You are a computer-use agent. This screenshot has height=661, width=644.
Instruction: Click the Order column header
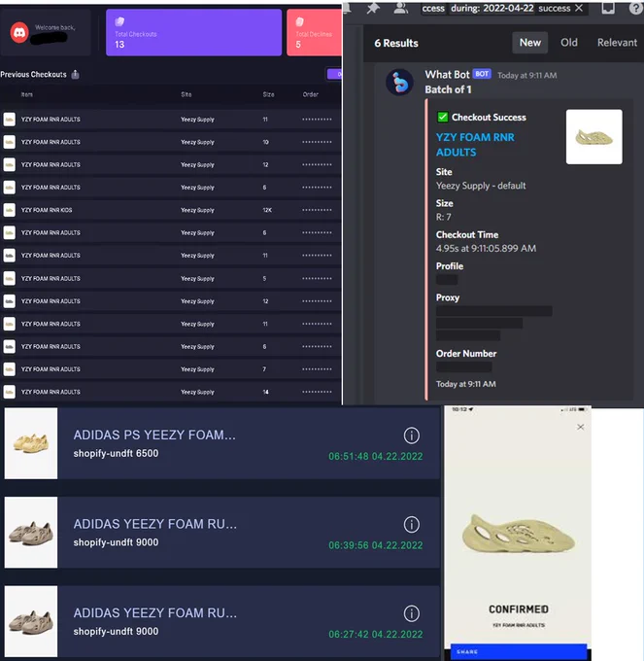coord(311,94)
